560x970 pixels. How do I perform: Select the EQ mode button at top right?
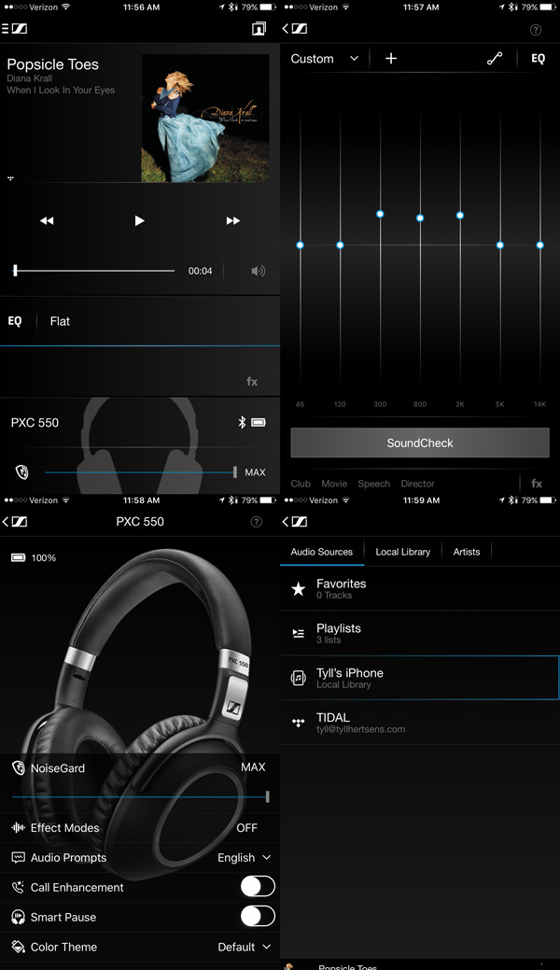click(x=539, y=58)
